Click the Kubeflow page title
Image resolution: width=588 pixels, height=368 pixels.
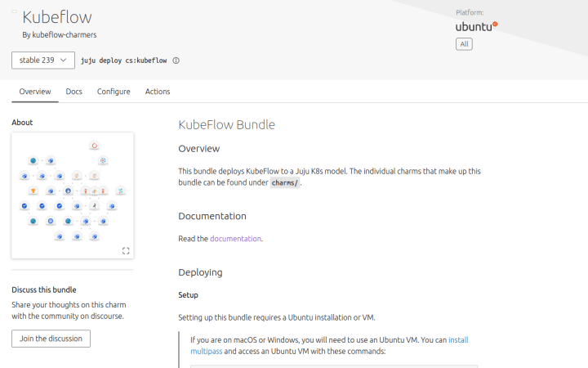[x=57, y=17]
